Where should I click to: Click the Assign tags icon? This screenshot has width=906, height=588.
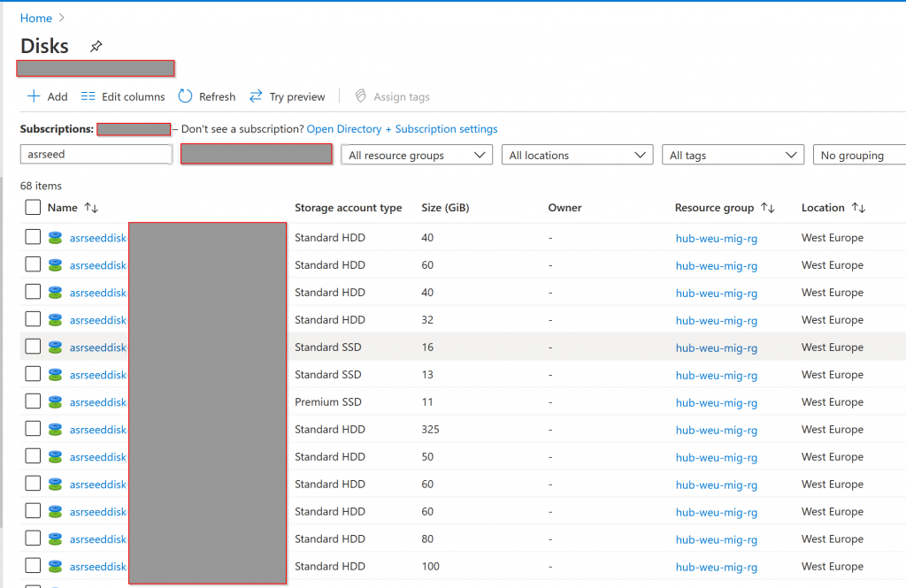[360, 96]
